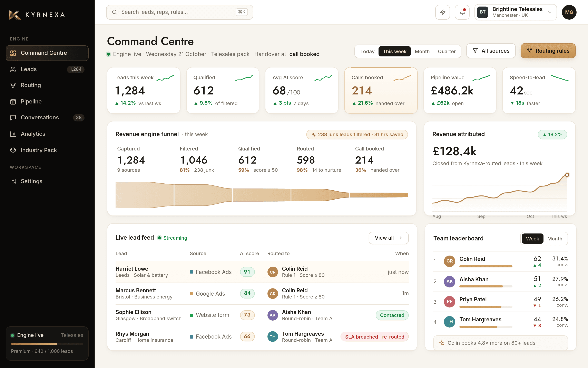
Task: Click the lightning bolt quick-actions icon
Action: pos(443,12)
